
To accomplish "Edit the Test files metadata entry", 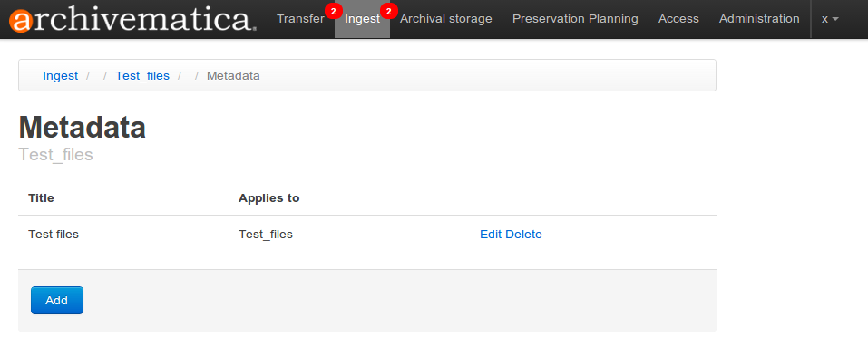I will point(491,235).
